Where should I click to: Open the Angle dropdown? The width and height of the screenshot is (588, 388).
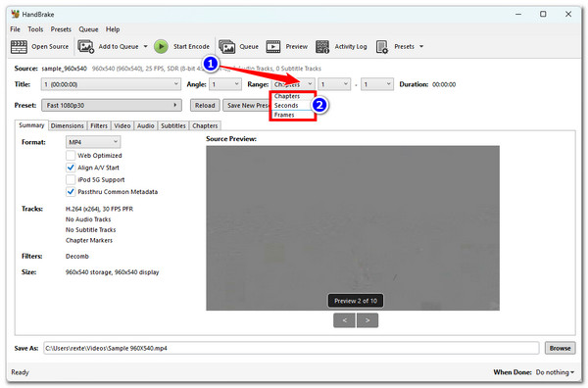coord(225,84)
